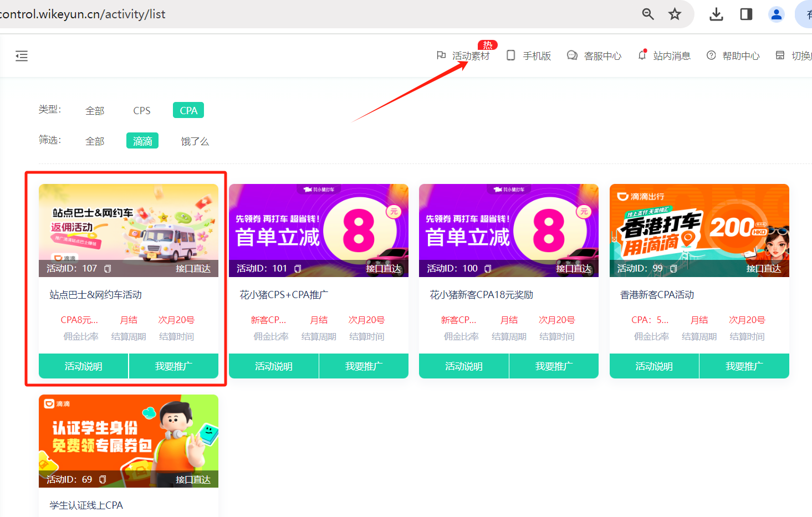Viewport: 812px width, 517px height.
Task: Click 接口直达 label on activity 107
Action: pos(193,269)
